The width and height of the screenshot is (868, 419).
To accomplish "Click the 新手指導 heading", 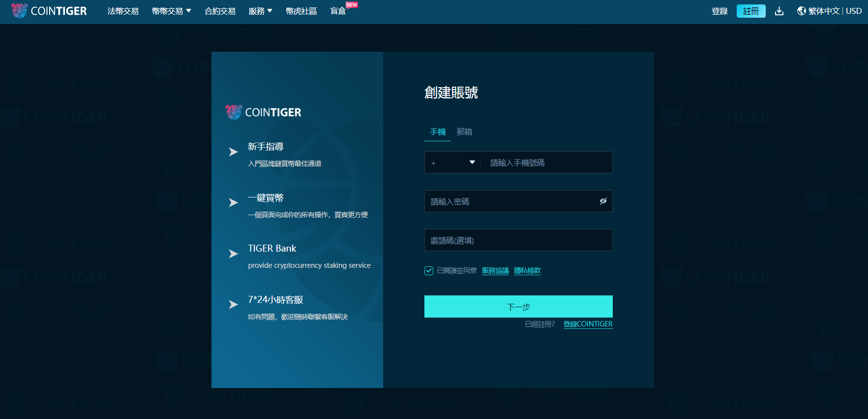I will tap(266, 147).
